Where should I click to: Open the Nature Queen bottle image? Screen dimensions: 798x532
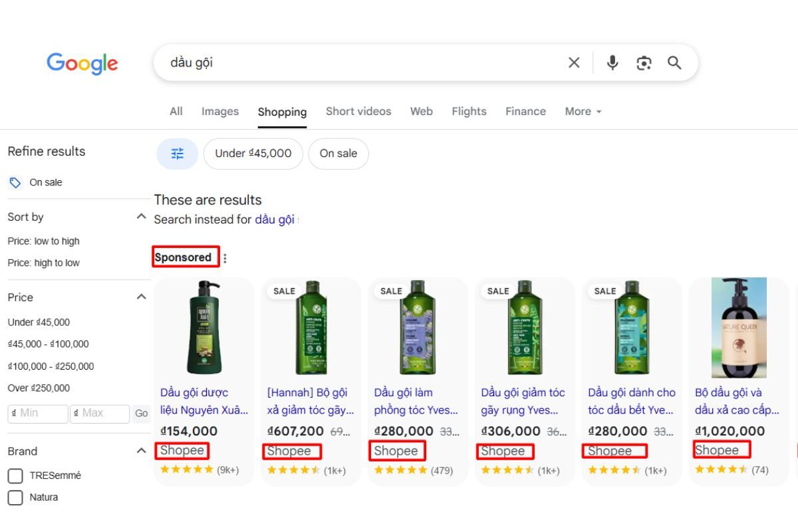click(x=739, y=328)
